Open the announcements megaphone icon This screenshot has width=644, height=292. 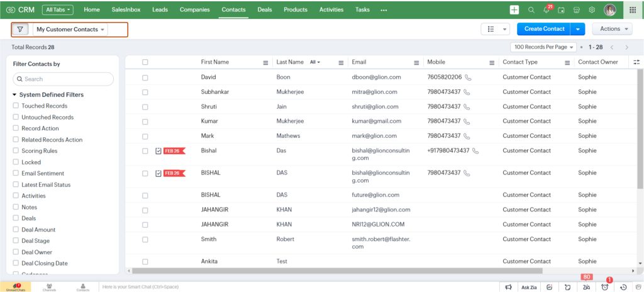(508, 287)
